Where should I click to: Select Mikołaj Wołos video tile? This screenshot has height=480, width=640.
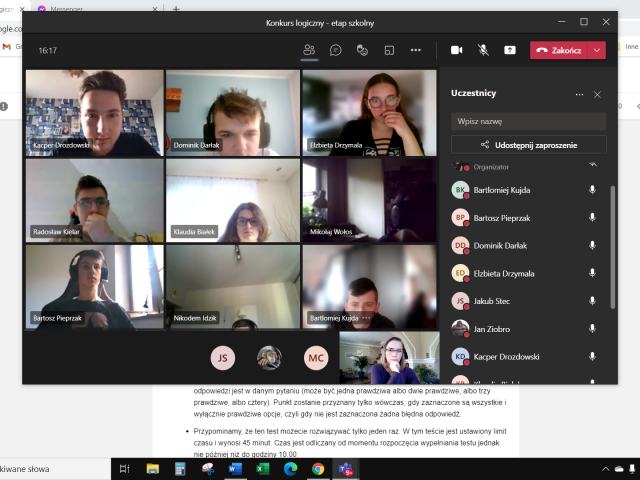(369, 200)
